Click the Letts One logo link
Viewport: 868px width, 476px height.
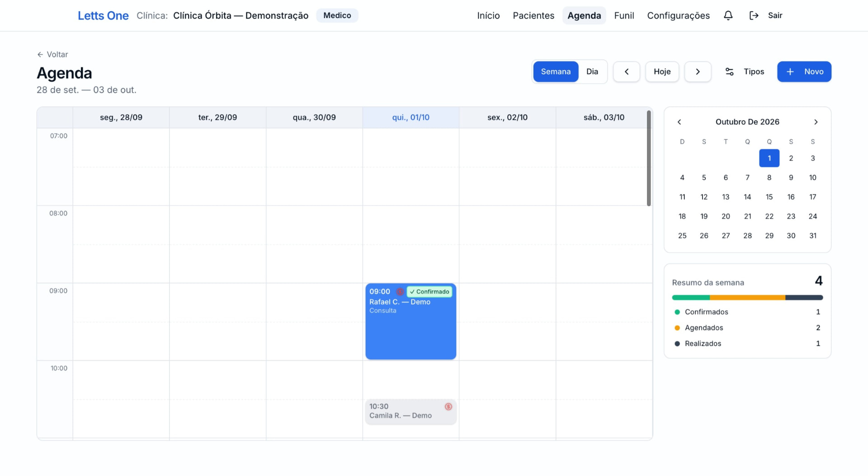[103, 15]
